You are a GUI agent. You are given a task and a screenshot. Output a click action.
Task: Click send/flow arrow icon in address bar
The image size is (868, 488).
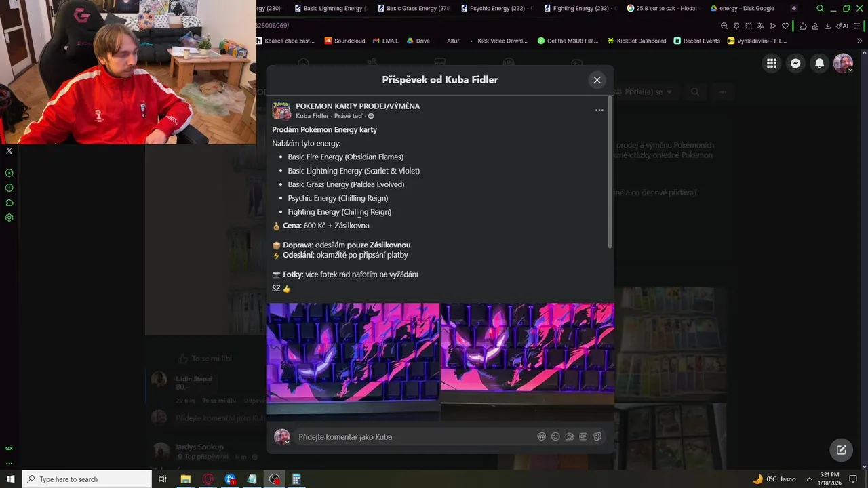click(773, 26)
